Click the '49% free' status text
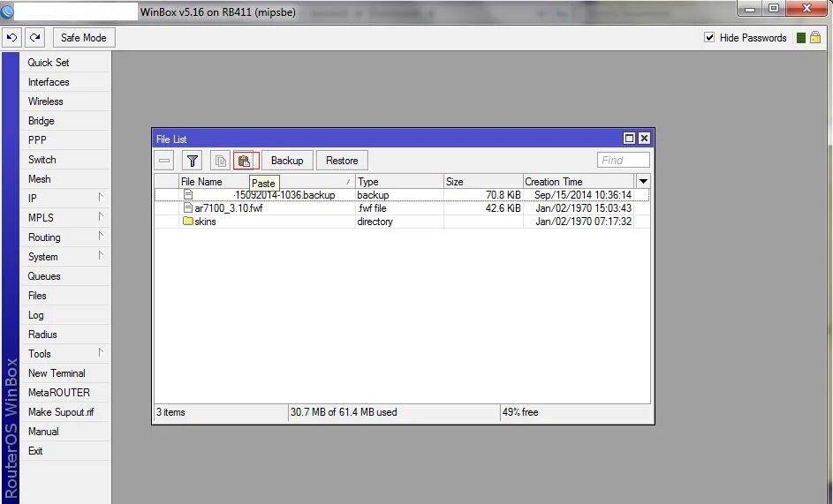833x504 pixels. [x=520, y=412]
